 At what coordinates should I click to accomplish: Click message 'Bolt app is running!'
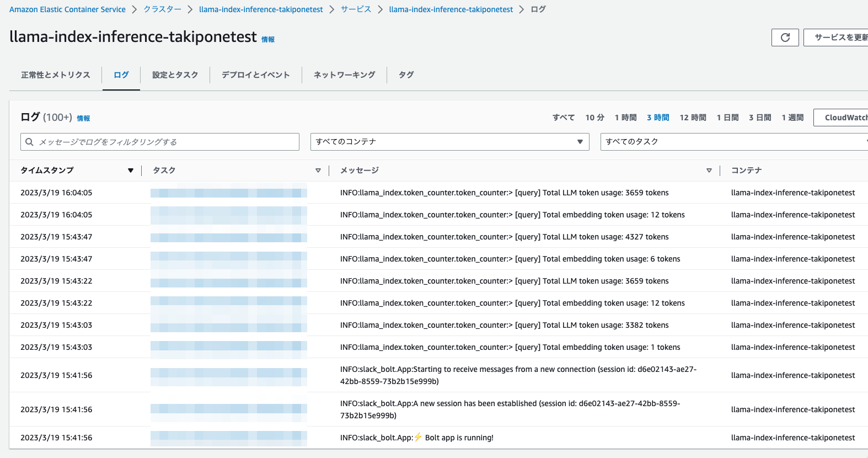[417, 438]
